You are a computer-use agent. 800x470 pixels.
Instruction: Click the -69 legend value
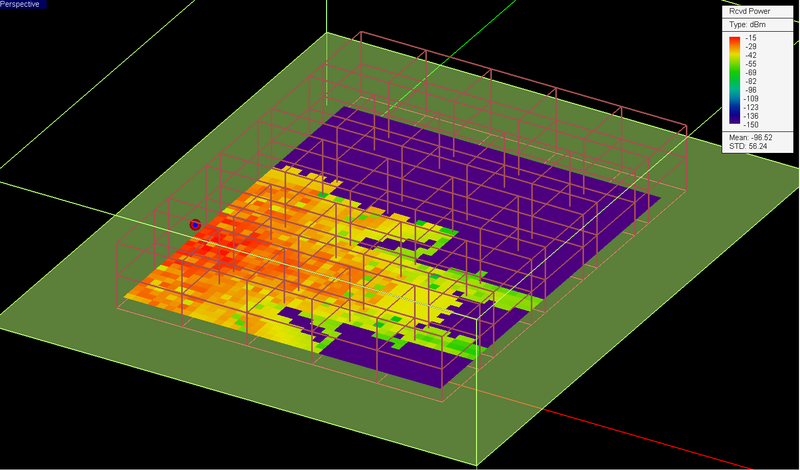(x=751, y=72)
